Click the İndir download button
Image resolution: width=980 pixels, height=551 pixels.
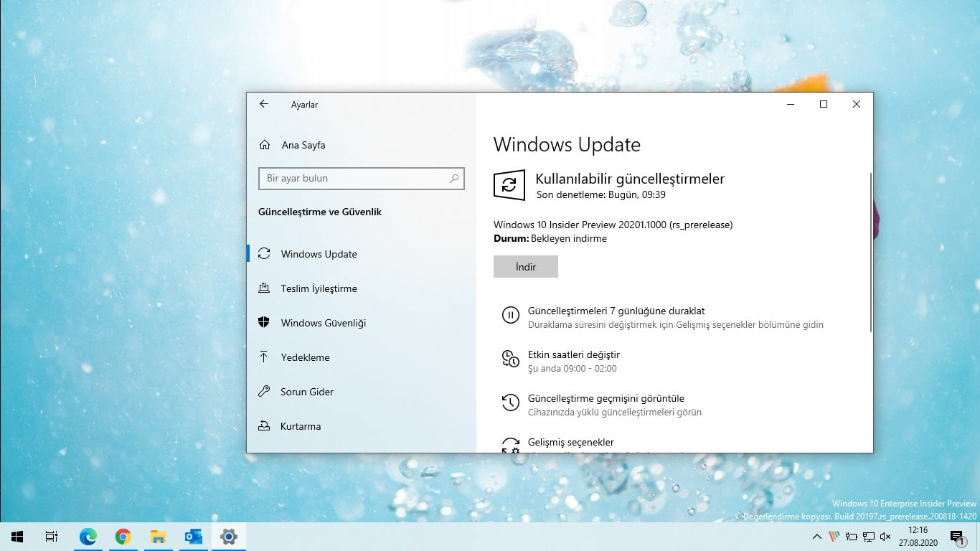pyautogui.click(x=526, y=267)
